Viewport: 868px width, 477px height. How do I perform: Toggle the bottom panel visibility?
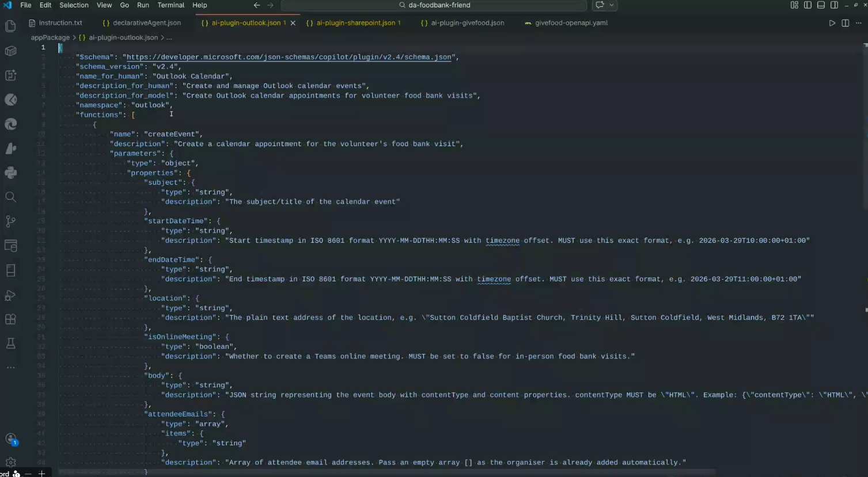click(x=821, y=5)
